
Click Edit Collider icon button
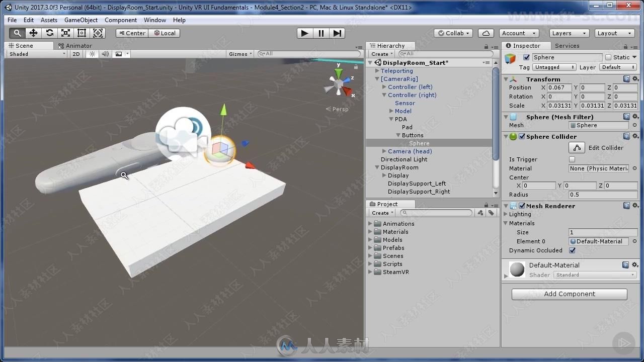577,147
